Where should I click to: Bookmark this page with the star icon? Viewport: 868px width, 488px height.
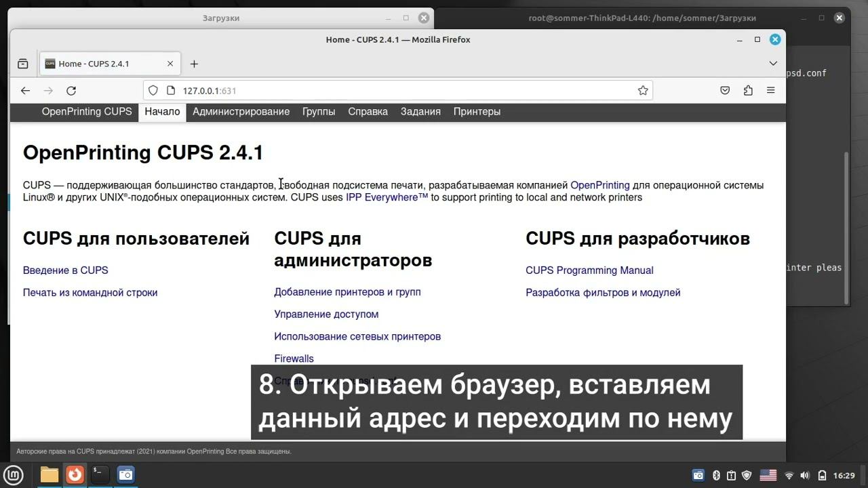643,90
